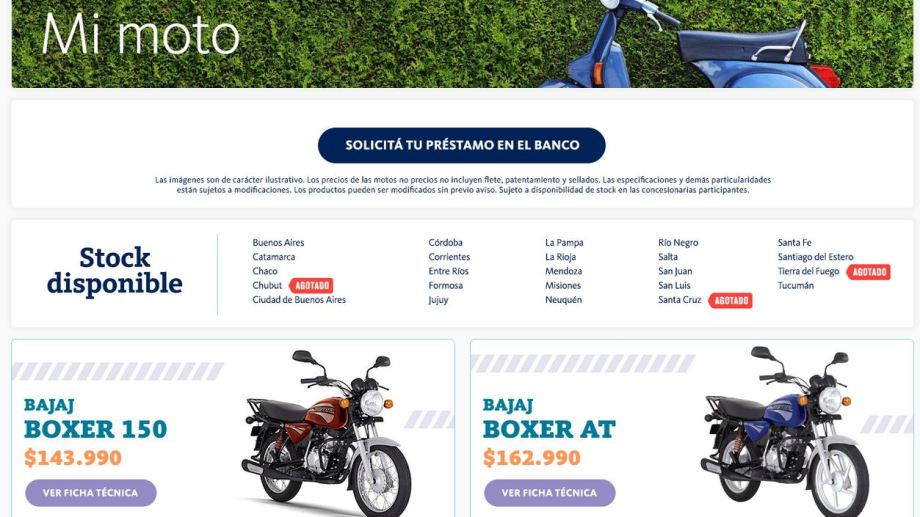
Task: Click the Agotado badge beside Tierra del Fuego
Action: point(869,272)
